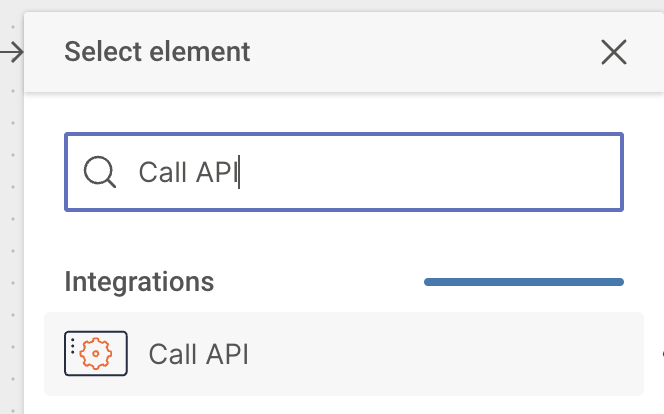
Task: Click the Select element panel title
Action: [157, 51]
